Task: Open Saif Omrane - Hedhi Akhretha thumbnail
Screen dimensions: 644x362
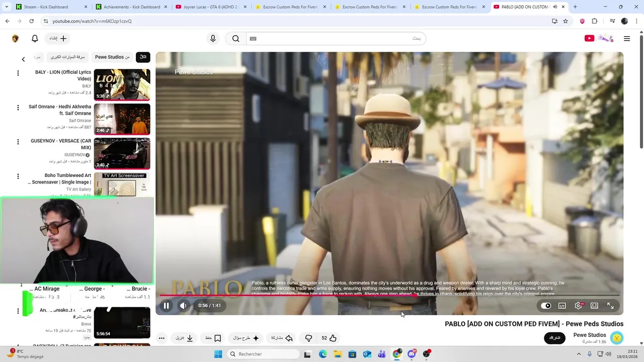Action: pos(122,119)
